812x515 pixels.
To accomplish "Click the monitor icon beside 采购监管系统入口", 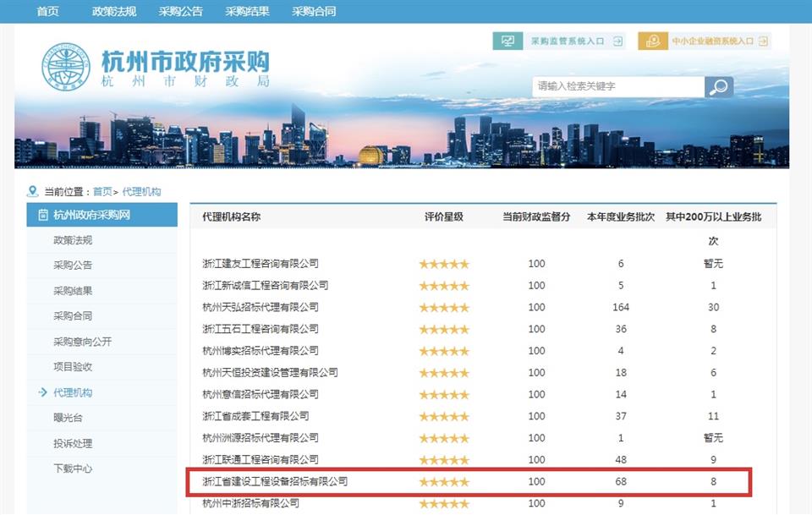I will [x=507, y=41].
